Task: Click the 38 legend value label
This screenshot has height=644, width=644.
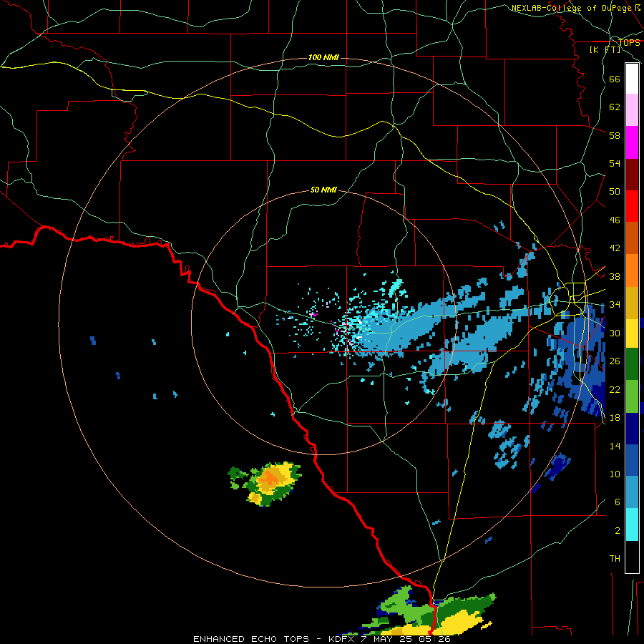Action: pos(615,277)
